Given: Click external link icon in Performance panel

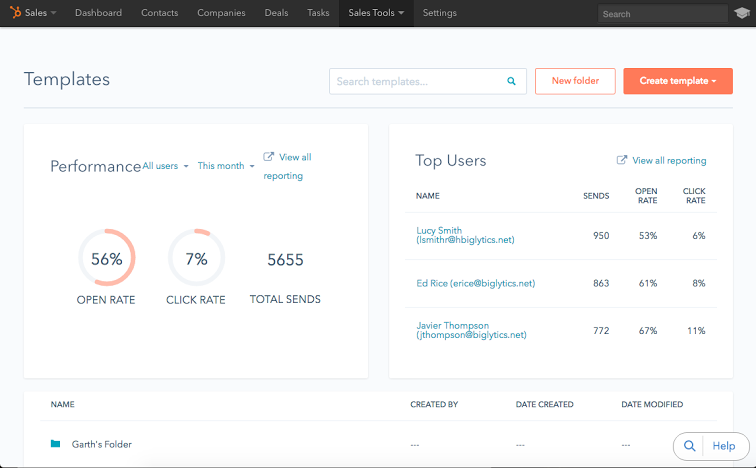Looking at the screenshot, I should 269,157.
